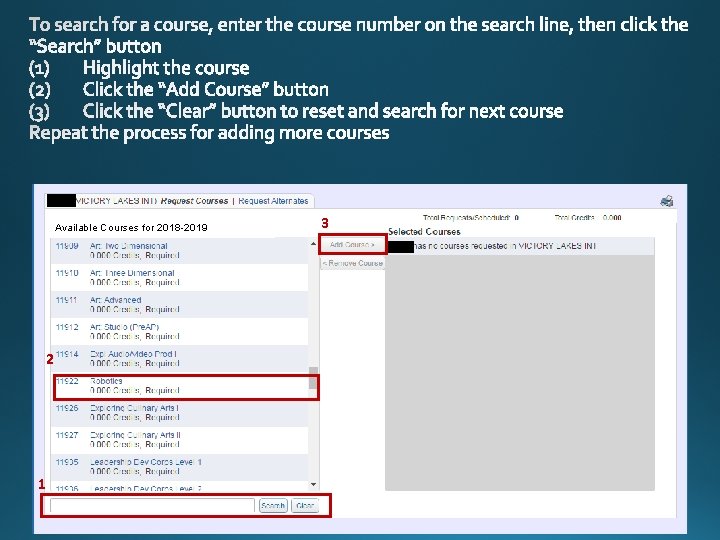Image resolution: width=720 pixels, height=540 pixels.
Task: Select course 11911 Art: Advanced
Action: (180, 304)
